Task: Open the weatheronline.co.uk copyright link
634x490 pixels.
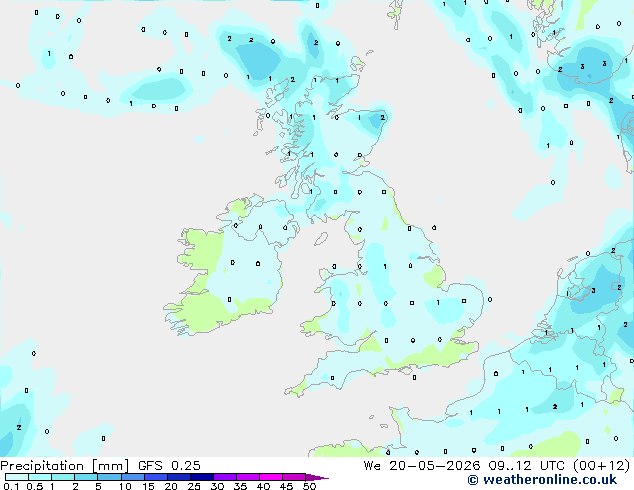Action: [x=542, y=480]
